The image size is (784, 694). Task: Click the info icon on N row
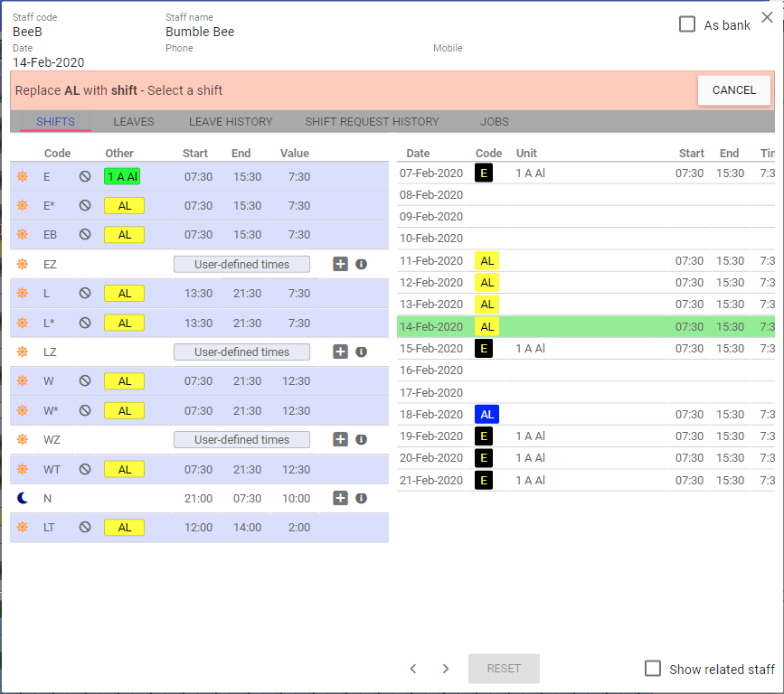point(361,498)
